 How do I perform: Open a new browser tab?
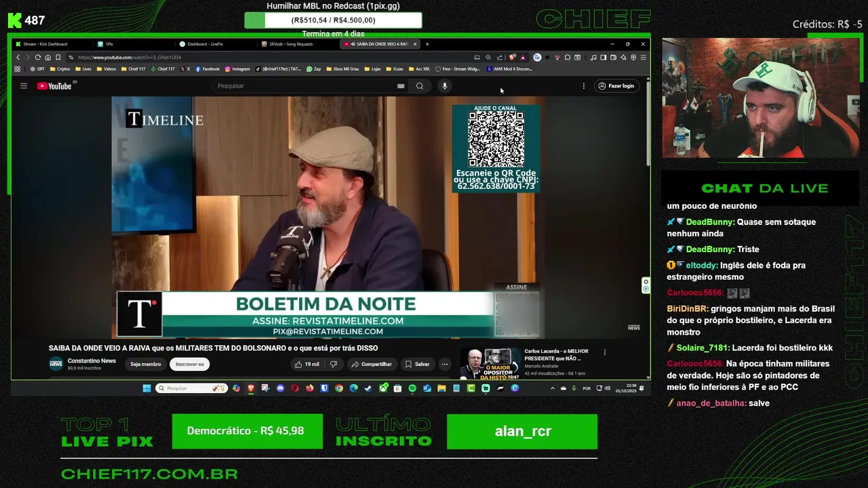point(427,44)
